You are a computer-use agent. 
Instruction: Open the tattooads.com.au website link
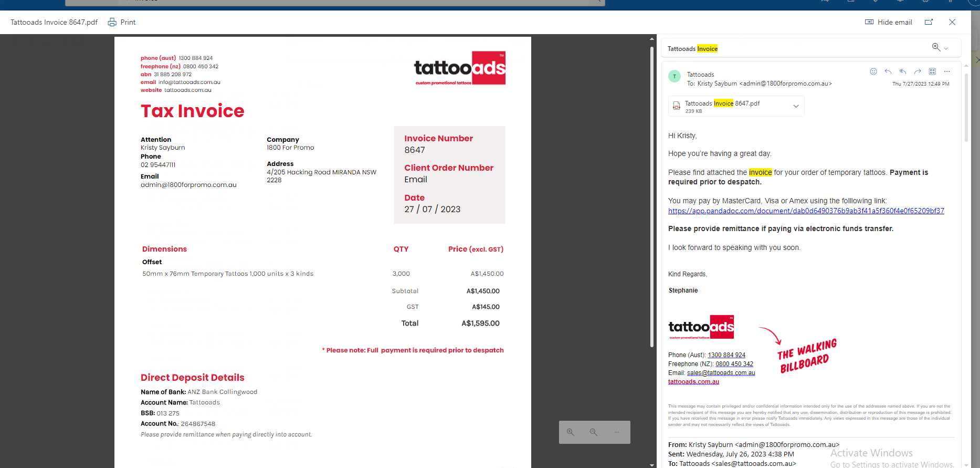[693, 382]
